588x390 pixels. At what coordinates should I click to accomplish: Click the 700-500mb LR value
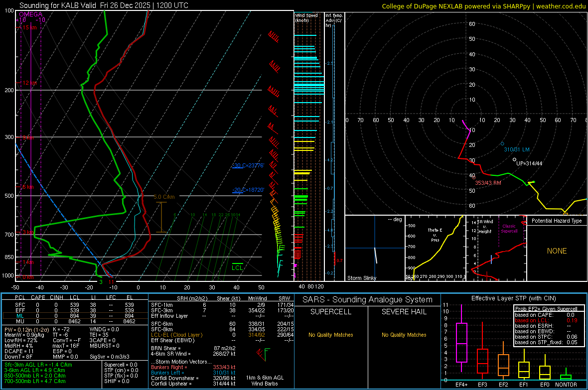[35, 381]
